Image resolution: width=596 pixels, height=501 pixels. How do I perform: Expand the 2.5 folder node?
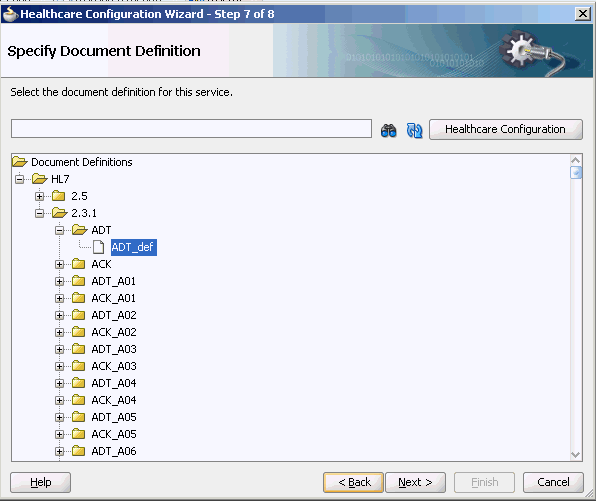40,196
